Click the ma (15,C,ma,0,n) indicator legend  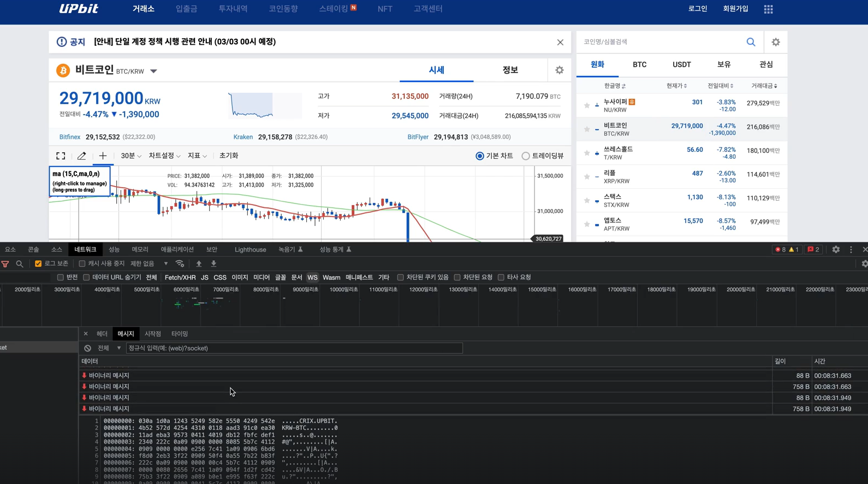[x=80, y=181]
